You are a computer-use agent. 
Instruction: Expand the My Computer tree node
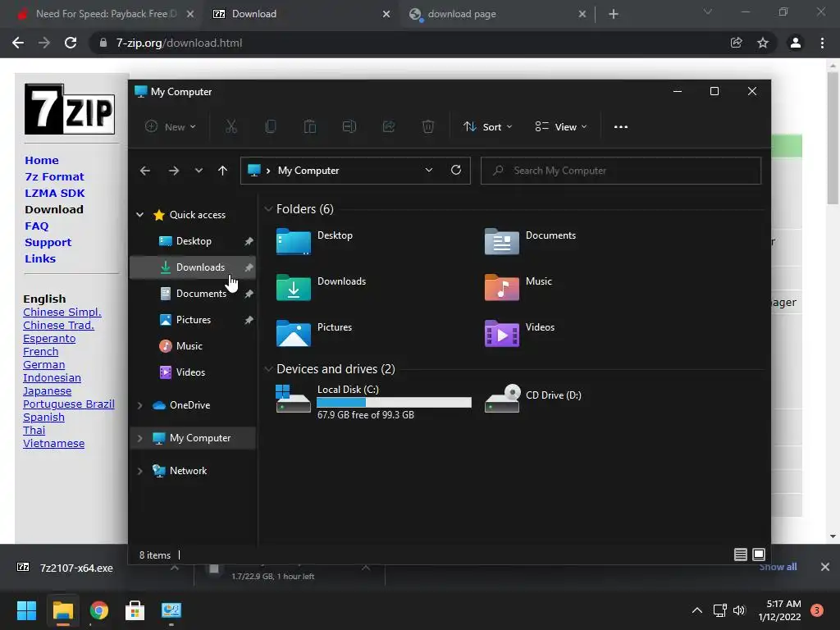pos(139,438)
